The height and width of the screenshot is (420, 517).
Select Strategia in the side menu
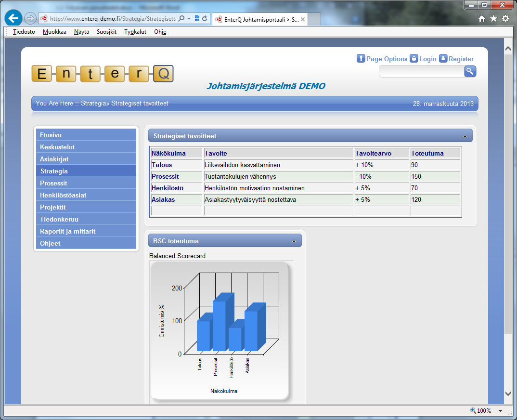(86, 171)
